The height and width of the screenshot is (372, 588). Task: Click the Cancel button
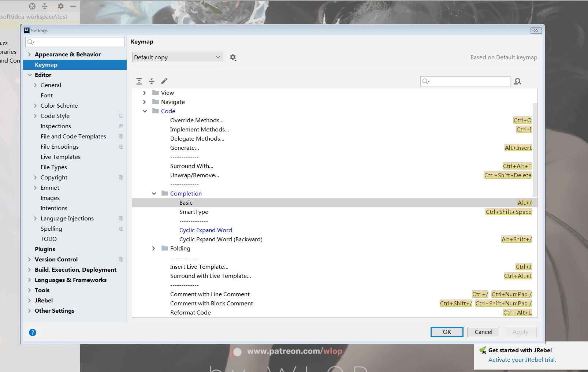(484, 332)
